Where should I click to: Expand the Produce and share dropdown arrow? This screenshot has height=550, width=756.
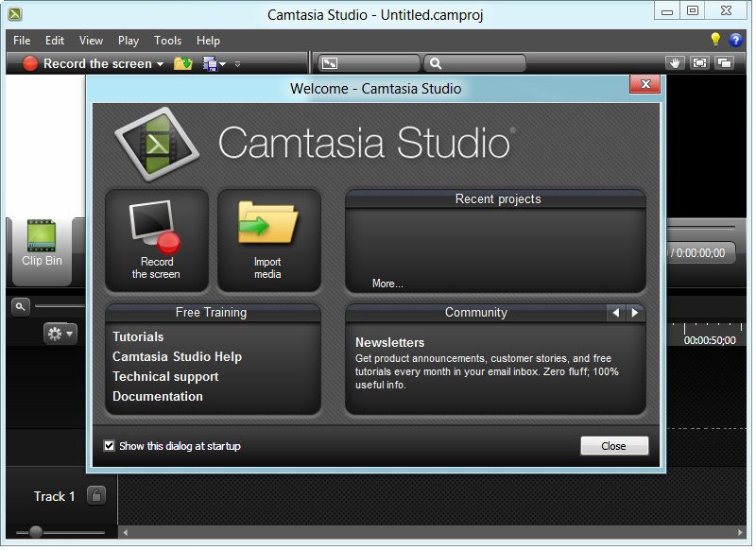(223, 64)
